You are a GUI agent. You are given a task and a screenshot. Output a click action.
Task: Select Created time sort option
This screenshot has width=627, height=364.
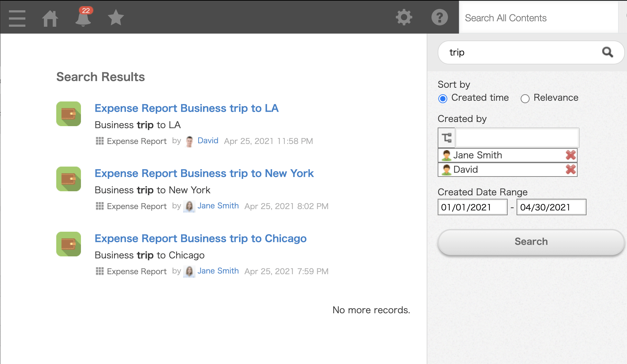pyautogui.click(x=443, y=99)
